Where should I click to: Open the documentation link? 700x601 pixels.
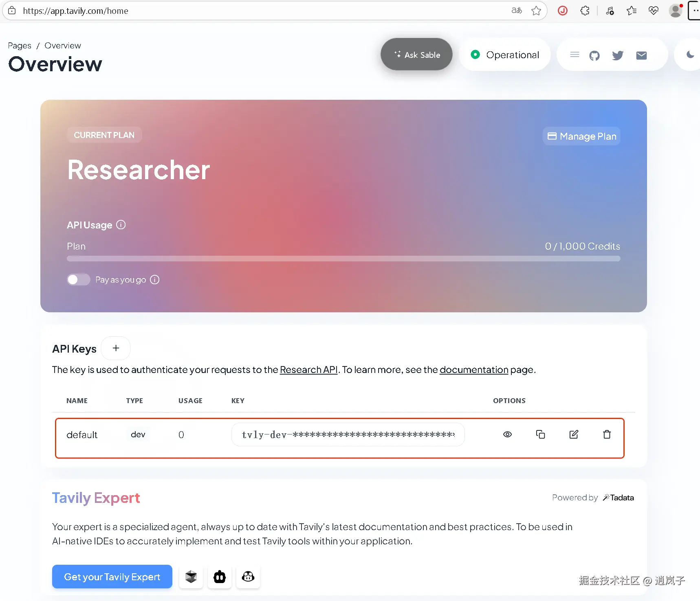coord(474,370)
